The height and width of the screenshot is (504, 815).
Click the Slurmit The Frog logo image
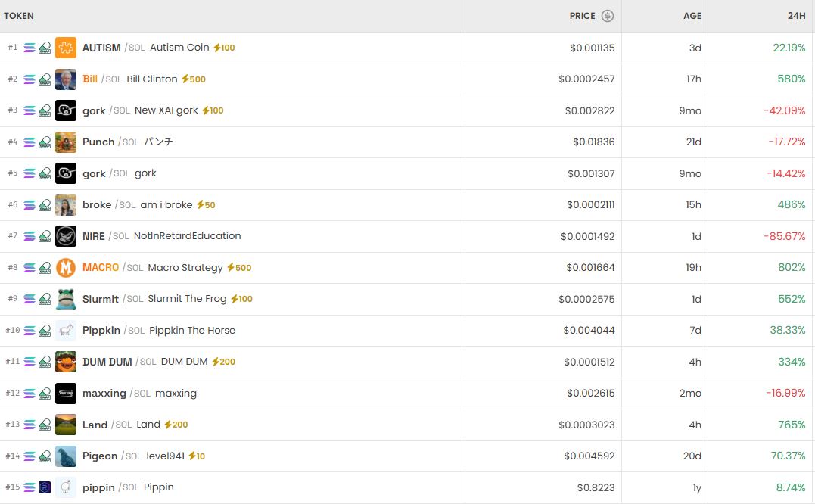[66, 299]
